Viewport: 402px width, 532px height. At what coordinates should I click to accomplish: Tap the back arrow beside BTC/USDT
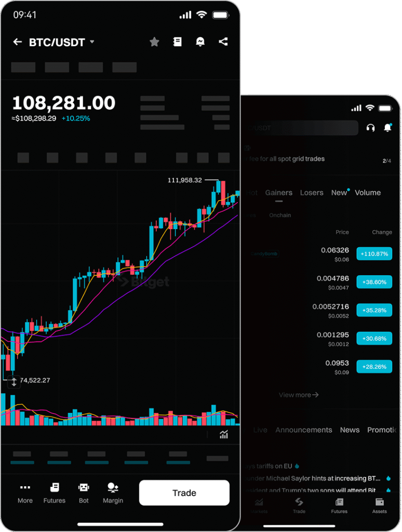[18, 42]
